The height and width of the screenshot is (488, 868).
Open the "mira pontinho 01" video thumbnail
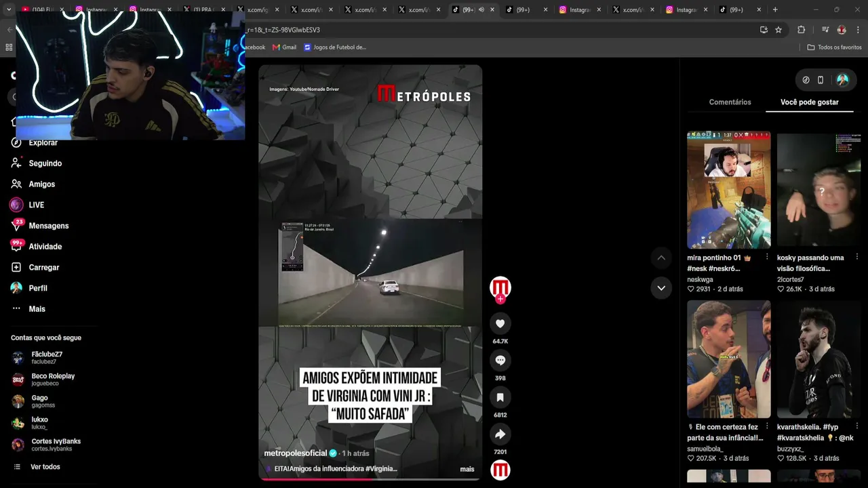pos(729,190)
